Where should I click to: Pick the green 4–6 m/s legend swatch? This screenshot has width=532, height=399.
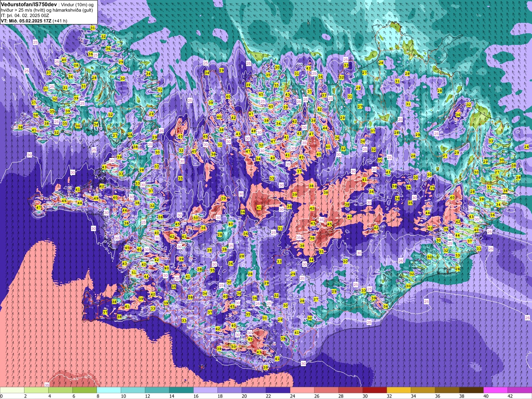pyautogui.click(x=61, y=390)
